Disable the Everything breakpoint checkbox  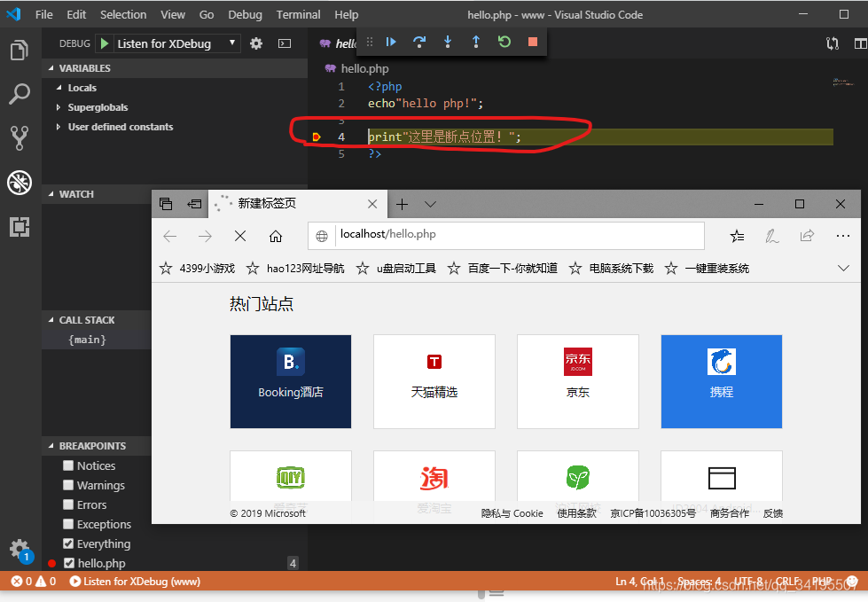(67, 543)
